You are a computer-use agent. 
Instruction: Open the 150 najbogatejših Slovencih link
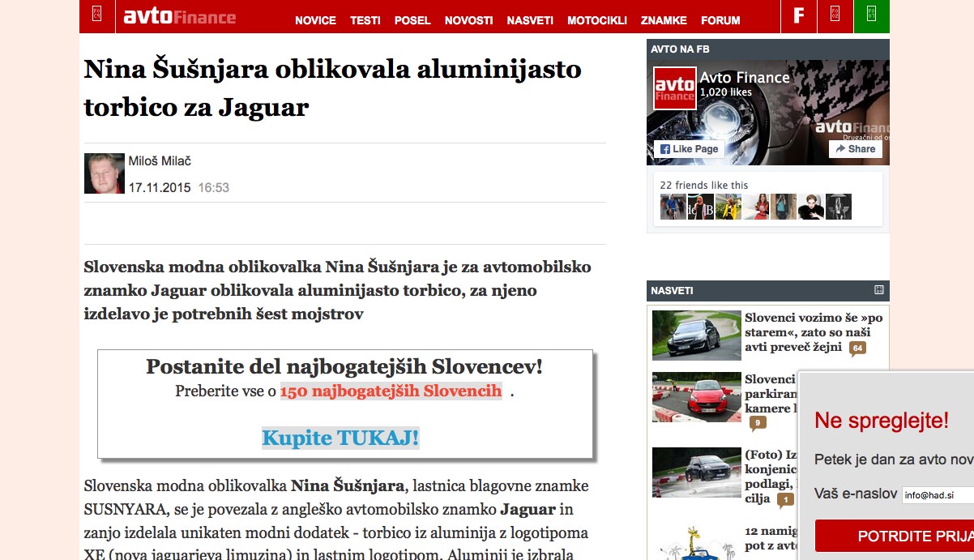click(x=391, y=391)
